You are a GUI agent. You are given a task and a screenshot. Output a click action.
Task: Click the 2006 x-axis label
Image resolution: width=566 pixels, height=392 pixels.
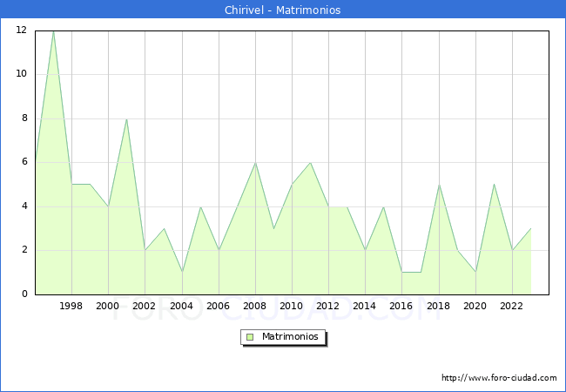point(218,306)
